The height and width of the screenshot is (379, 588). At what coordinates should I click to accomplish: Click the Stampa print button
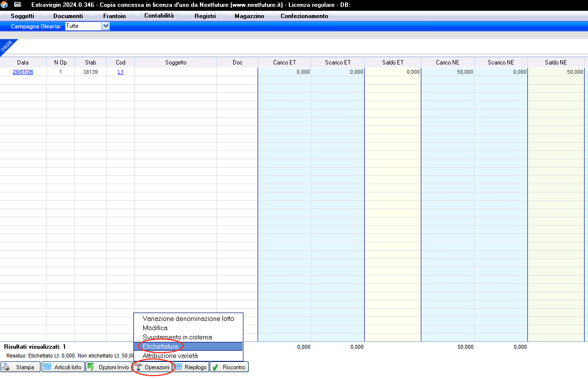click(20, 367)
